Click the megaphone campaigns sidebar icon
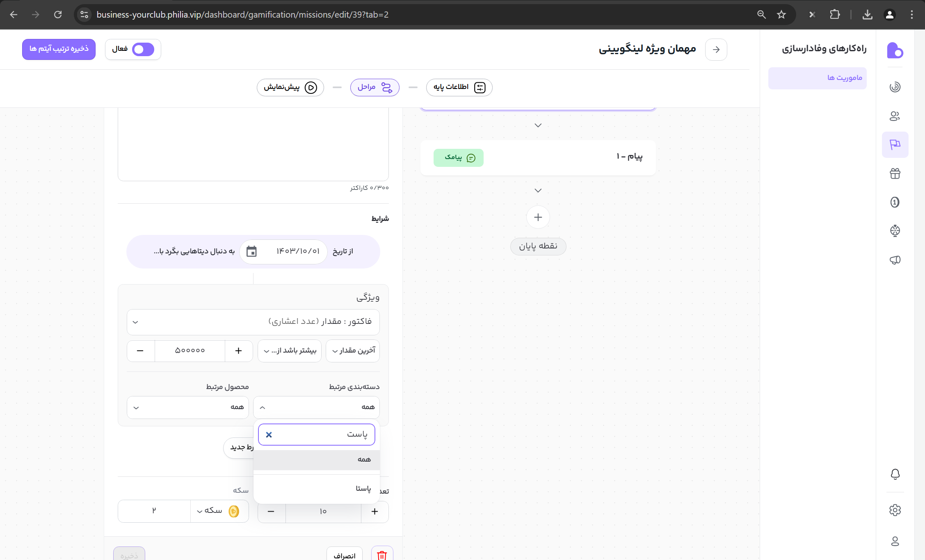Viewport: 925px width, 560px height. 895,260
